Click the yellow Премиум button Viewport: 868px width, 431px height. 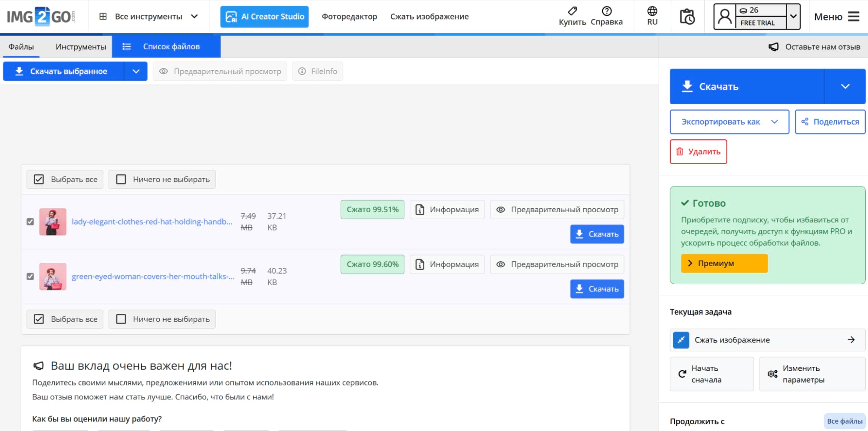coord(724,263)
